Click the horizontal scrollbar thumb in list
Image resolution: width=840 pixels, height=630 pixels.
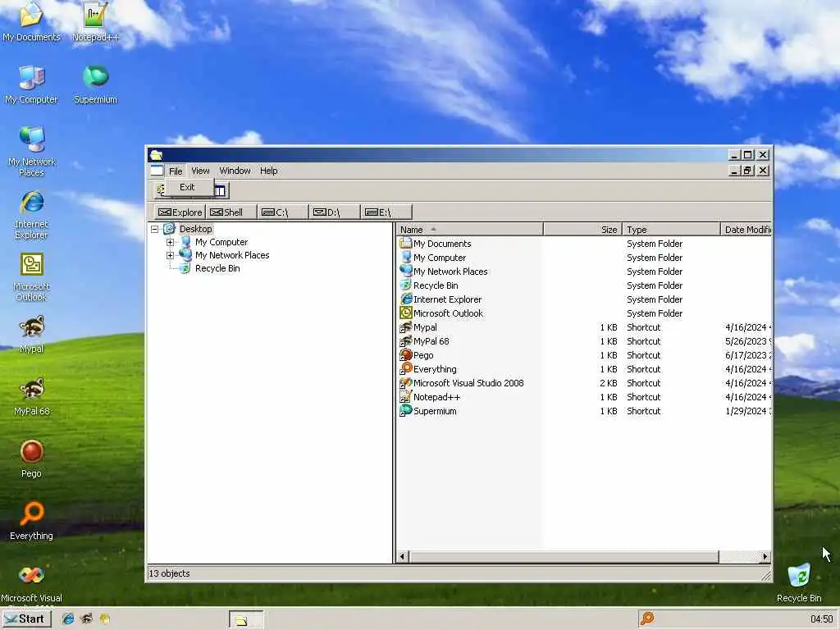[564, 557]
